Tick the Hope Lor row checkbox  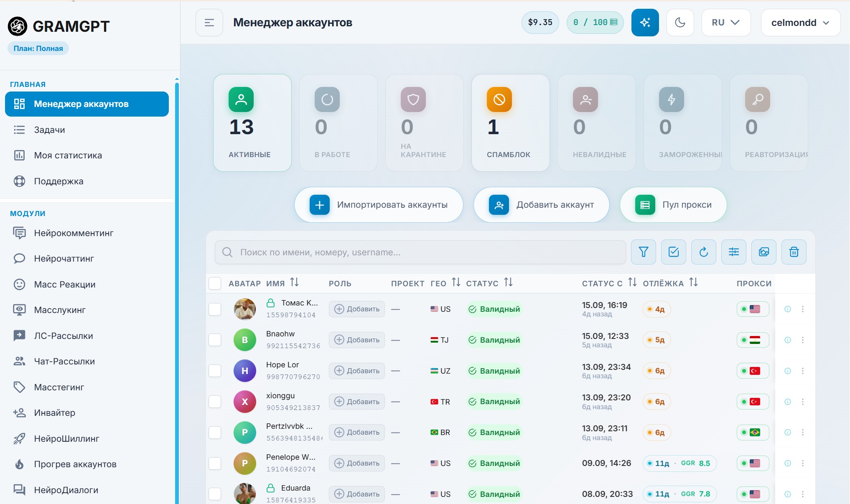(215, 371)
